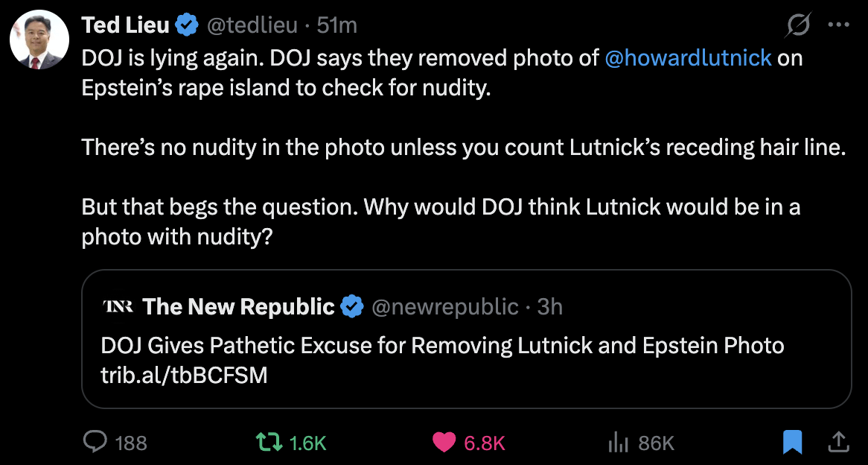The height and width of the screenshot is (465, 868).
Task: Click the reply comment bubble icon
Action: click(x=95, y=443)
